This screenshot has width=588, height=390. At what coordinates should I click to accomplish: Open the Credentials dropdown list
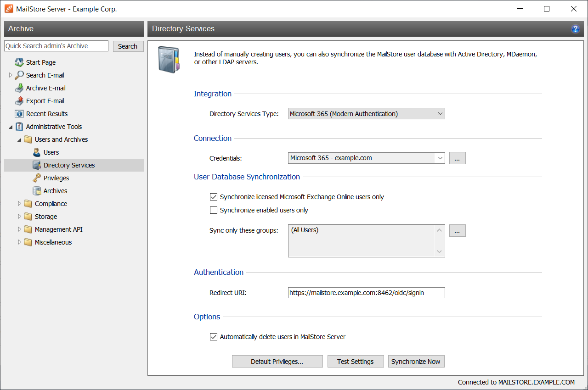(440, 158)
